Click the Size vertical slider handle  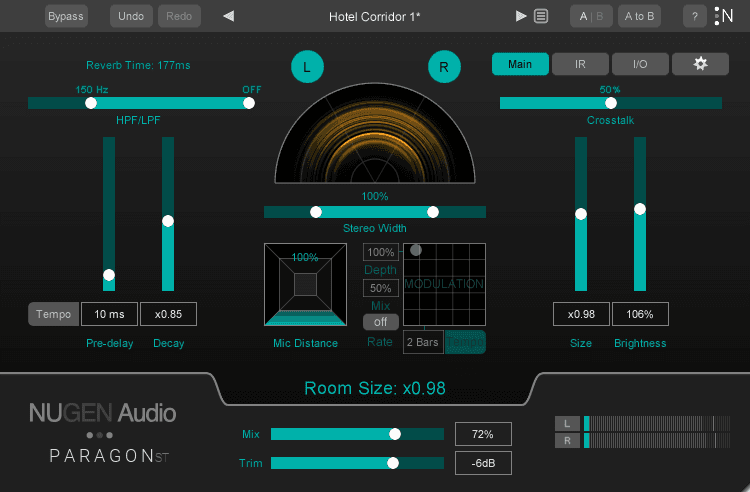pyautogui.click(x=581, y=214)
